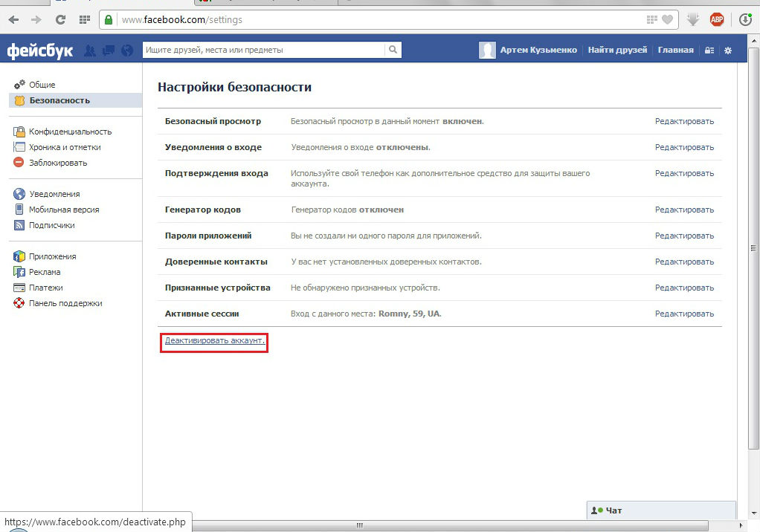The width and height of the screenshot is (760, 532).
Task: Click the Безопасность badge icon
Action: [x=19, y=101]
